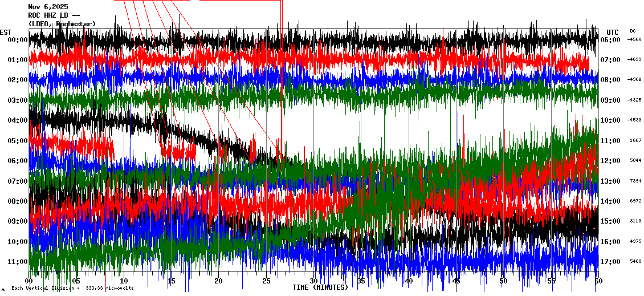The width and height of the screenshot is (644, 296).
Task: Click the EST timezone heading
Action: 6,32
